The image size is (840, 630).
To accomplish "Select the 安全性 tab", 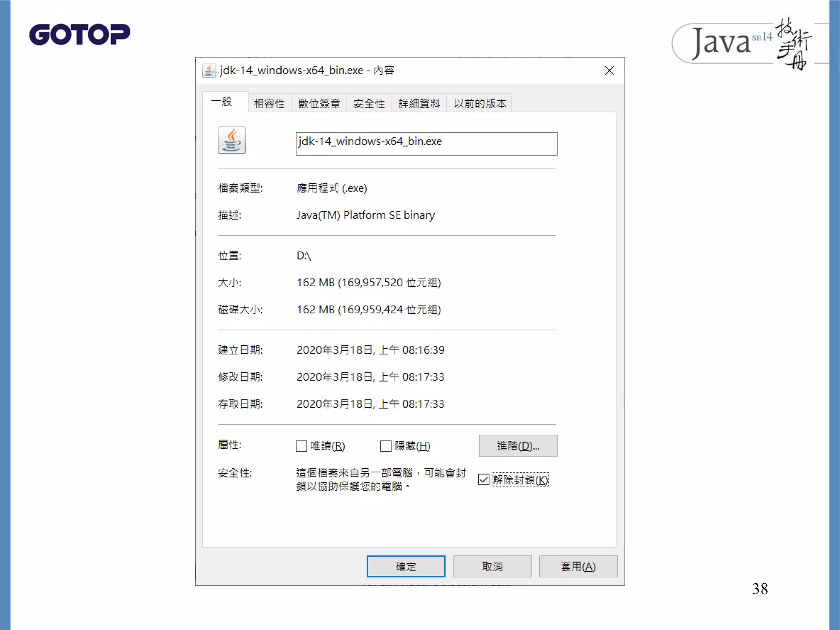I will click(369, 103).
